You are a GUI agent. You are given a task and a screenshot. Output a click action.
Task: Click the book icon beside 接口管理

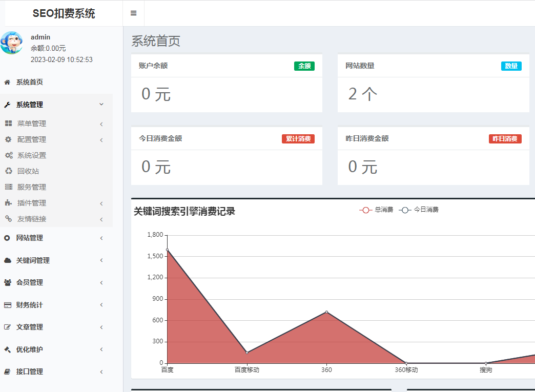[x=7, y=372]
